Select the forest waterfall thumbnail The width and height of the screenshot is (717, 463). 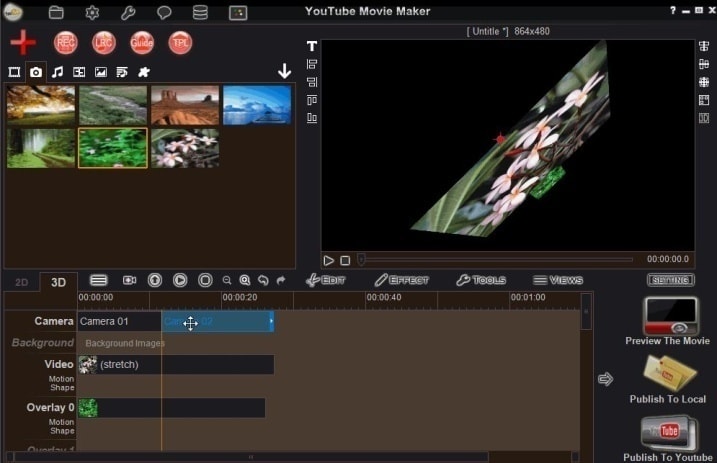click(41, 148)
